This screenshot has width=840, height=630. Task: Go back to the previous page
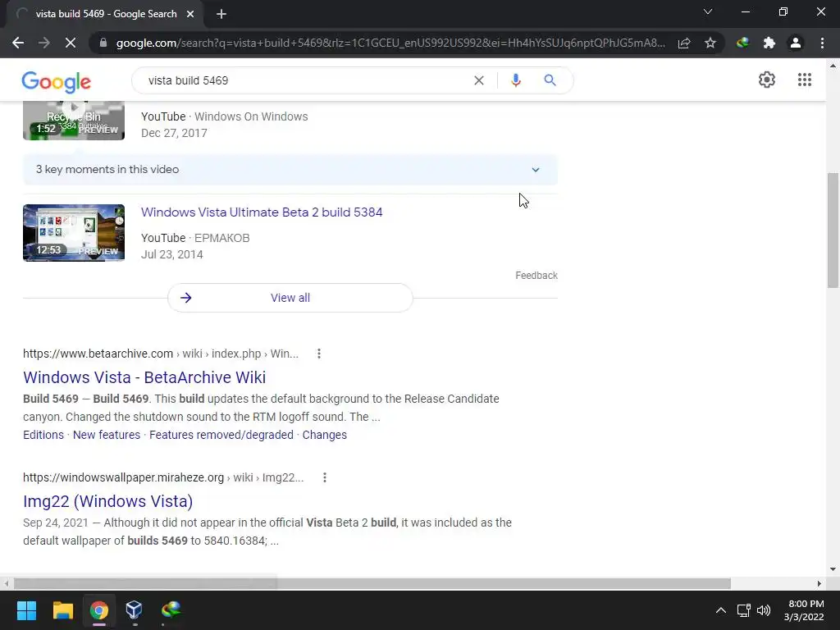pyautogui.click(x=18, y=43)
